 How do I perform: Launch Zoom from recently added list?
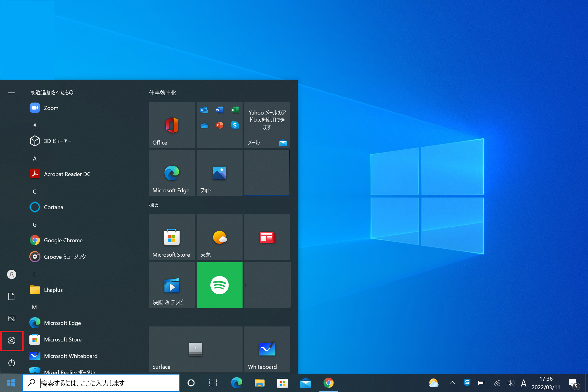click(x=83, y=108)
